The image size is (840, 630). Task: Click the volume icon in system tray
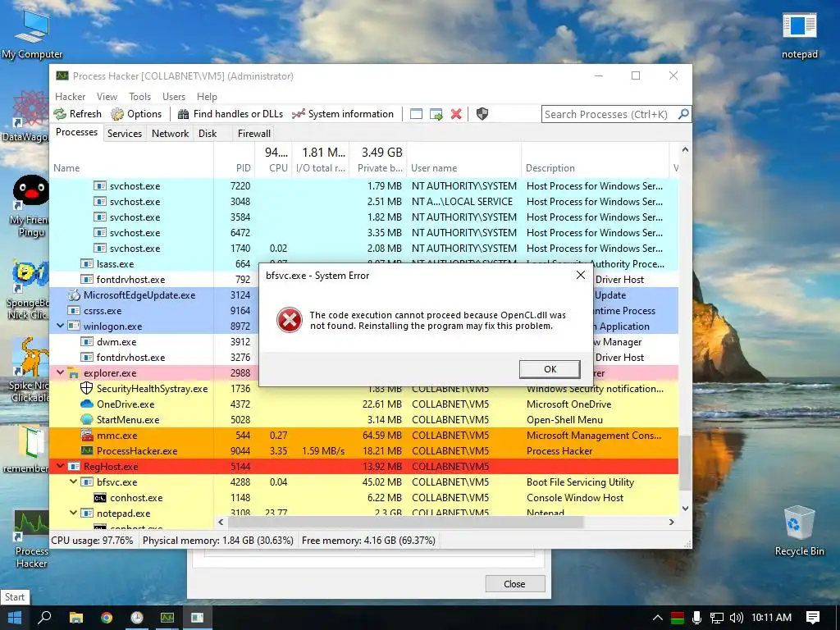pyautogui.click(x=736, y=618)
